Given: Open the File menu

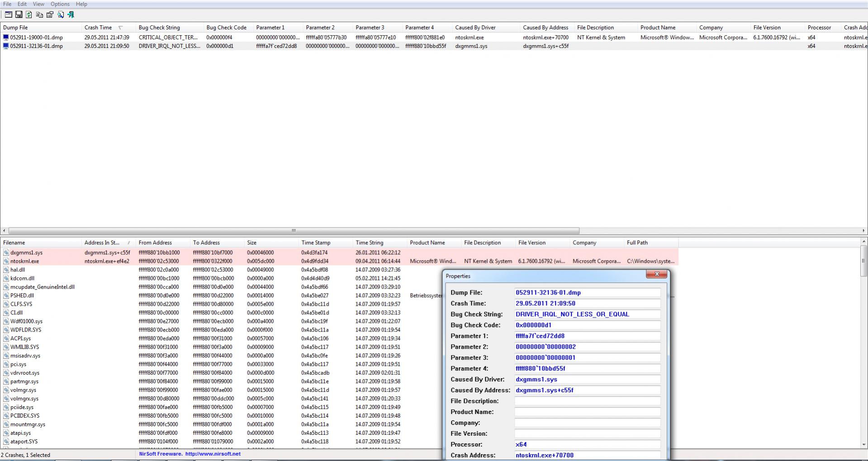Looking at the screenshot, I should tap(7, 4).
